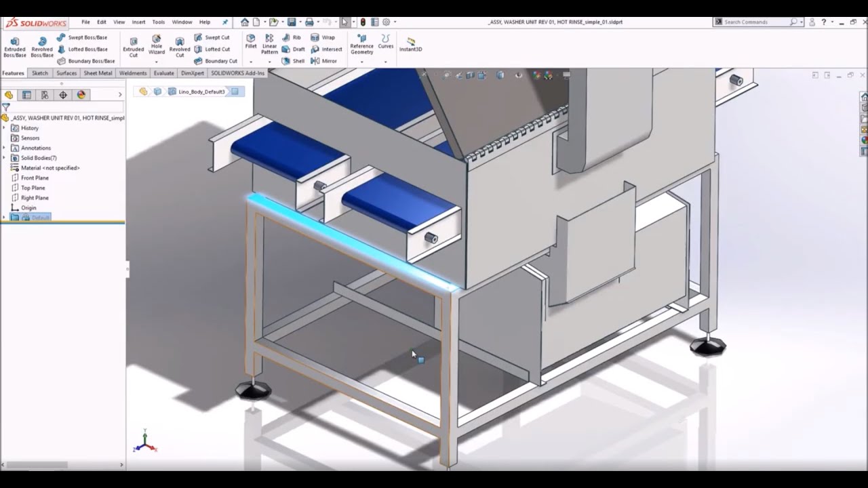Screen dimensions: 868x488
Task: Open the Curves dropdown arrow
Action: click(x=386, y=62)
